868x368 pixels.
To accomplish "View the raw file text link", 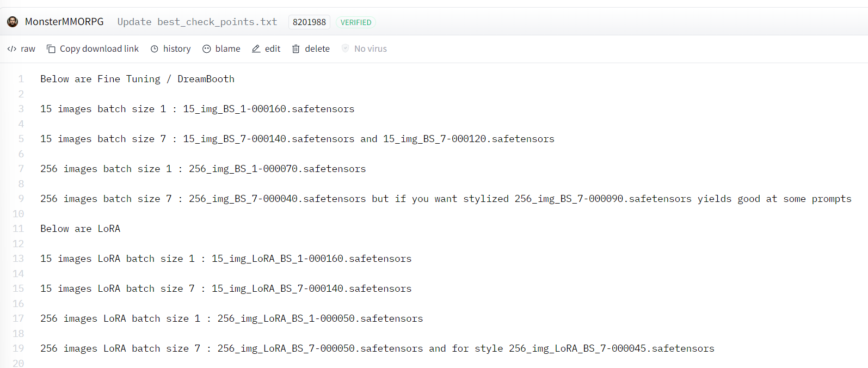I will (28, 49).
